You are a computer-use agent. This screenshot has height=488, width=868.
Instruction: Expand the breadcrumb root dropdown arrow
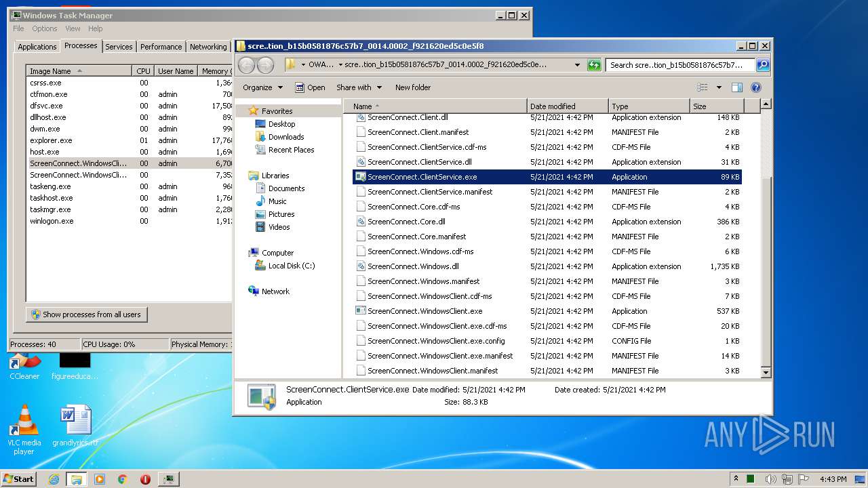pos(303,65)
